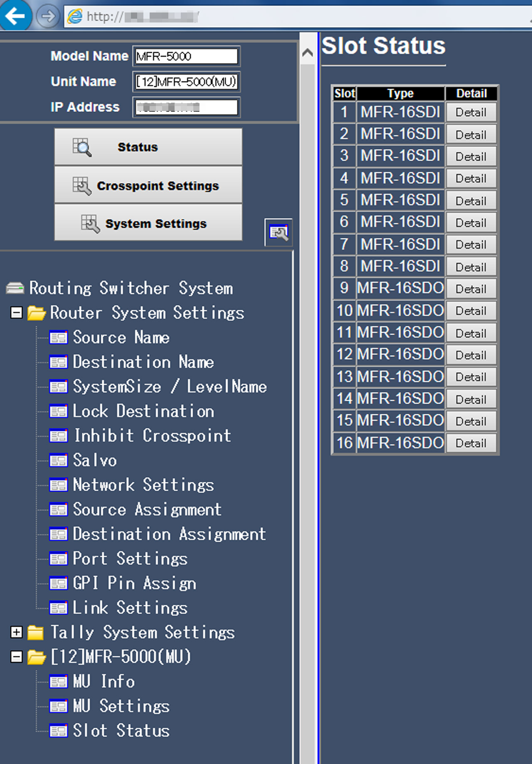This screenshot has width=532, height=764.
Task: Open Inhibit Crosspoint page
Action: click(152, 436)
